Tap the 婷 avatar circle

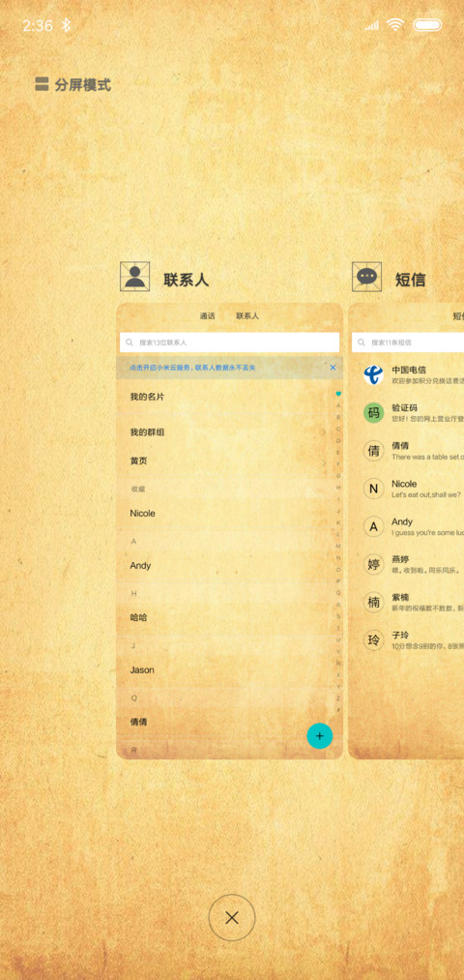(x=373, y=564)
